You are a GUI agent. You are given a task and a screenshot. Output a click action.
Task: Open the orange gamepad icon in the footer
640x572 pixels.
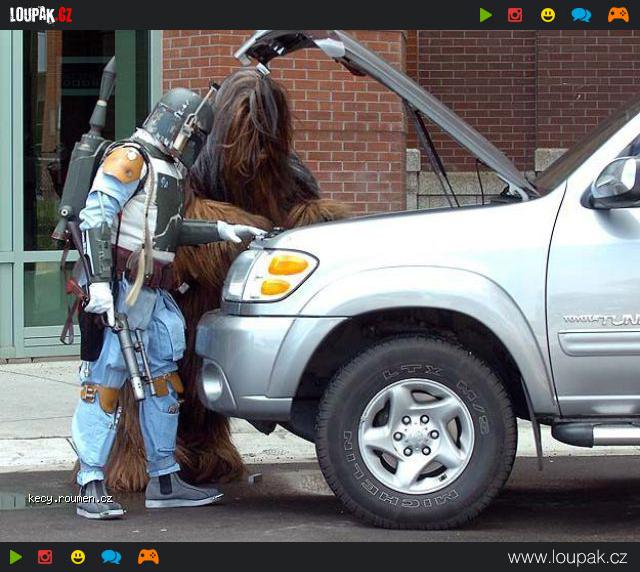coord(148,557)
